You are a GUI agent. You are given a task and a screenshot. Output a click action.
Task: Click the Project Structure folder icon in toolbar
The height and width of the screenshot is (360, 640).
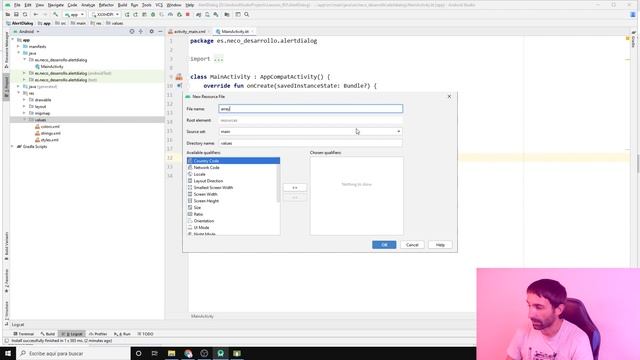click(x=227, y=14)
